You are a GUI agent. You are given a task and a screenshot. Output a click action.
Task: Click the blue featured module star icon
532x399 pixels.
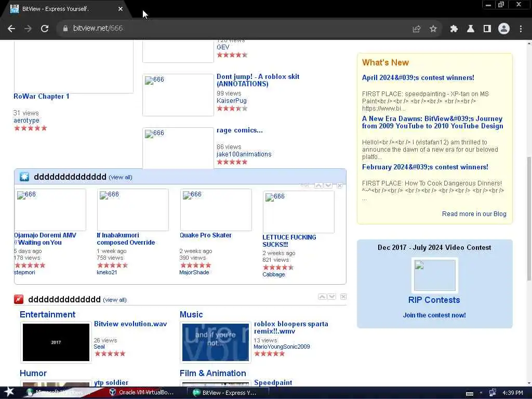pyautogui.click(x=24, y=177)
